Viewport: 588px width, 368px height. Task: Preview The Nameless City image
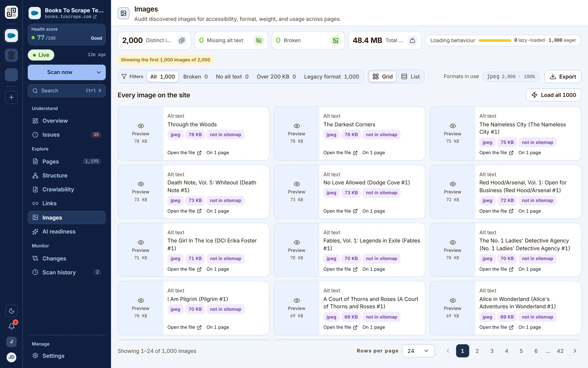[452, 133]
